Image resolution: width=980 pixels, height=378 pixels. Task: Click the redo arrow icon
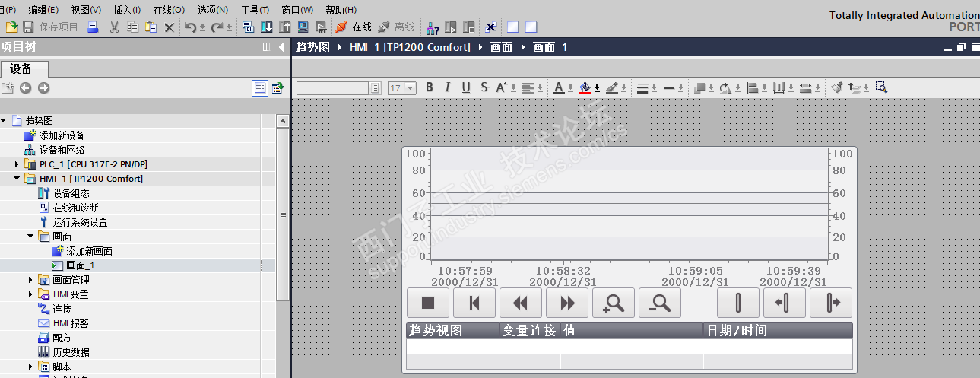[217, 27]
